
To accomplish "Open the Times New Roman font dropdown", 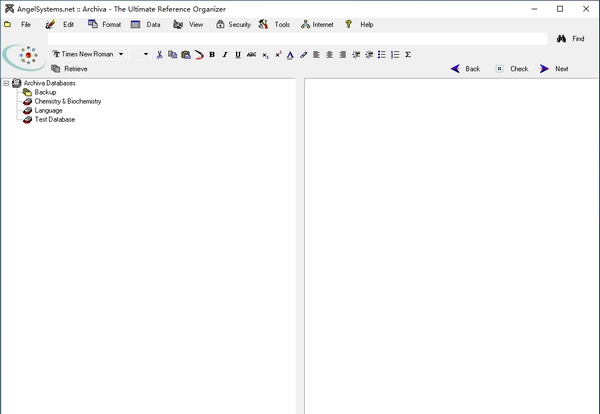I will coord(121,55).
